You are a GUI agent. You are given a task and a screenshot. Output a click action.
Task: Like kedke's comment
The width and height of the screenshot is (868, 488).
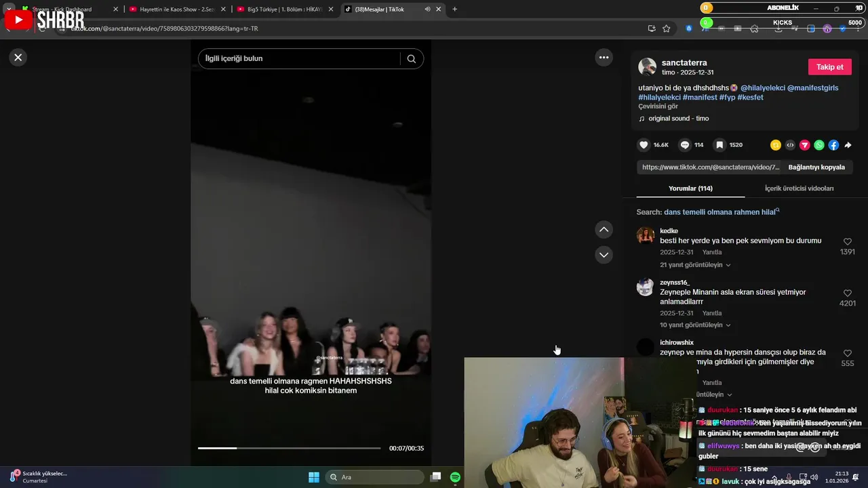pos(847,242)
